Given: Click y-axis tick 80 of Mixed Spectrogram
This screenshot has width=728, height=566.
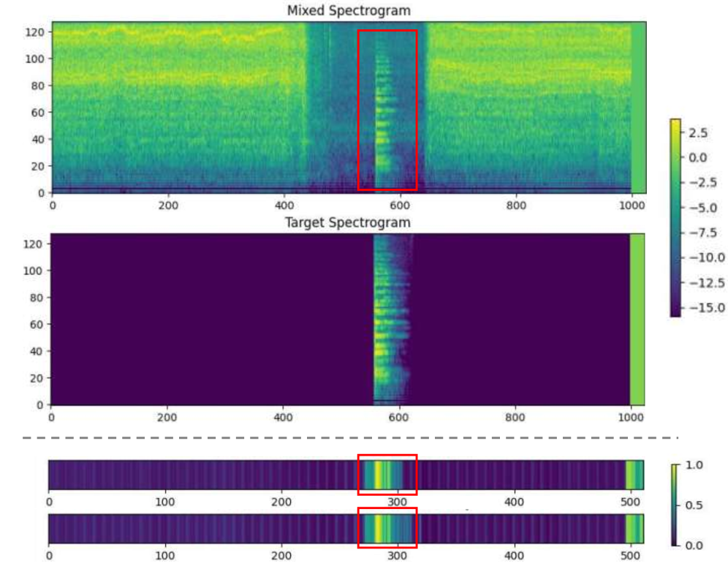Looking at the screenshot, I should [38, 86].
